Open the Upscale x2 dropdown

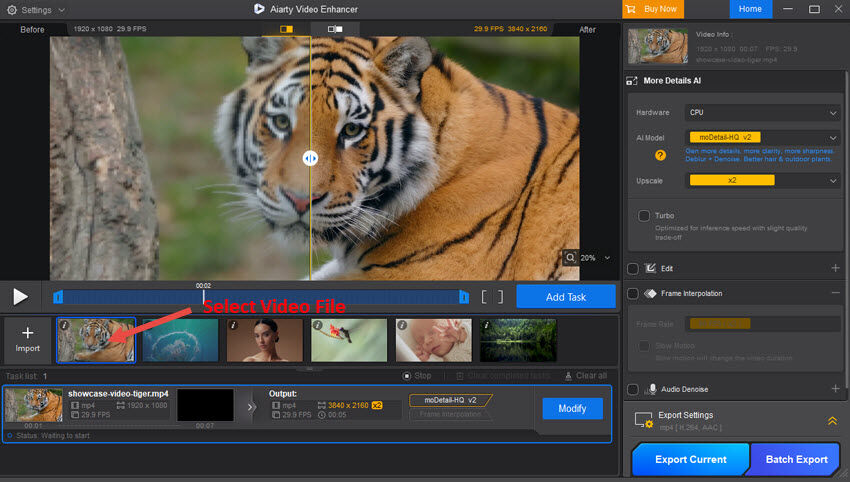tap(762, 180)
